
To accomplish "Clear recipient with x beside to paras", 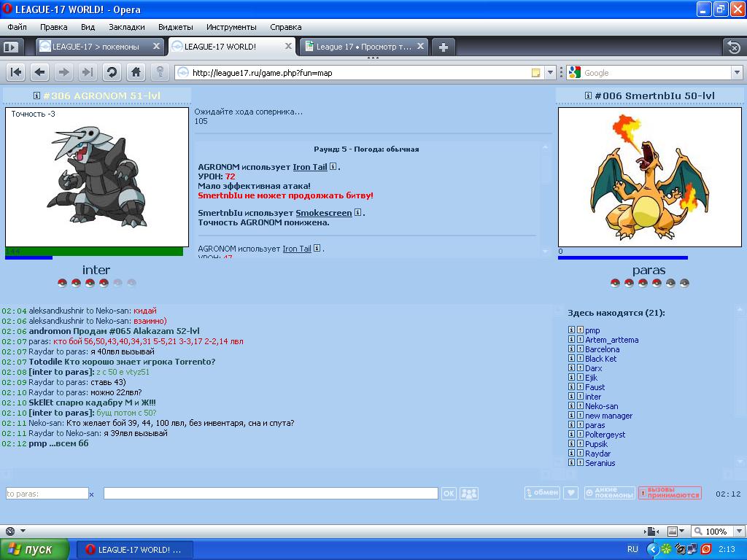I will click(91, 495).
